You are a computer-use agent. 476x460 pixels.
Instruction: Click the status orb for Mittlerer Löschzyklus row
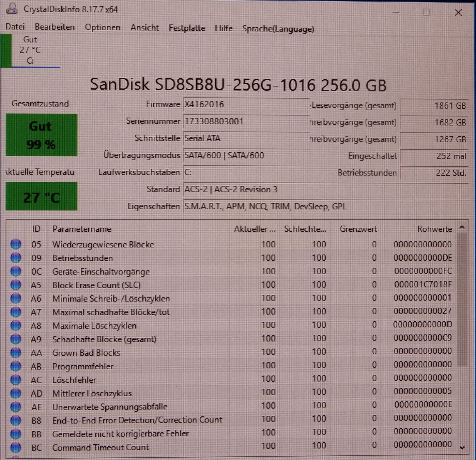tap(16, 393)
